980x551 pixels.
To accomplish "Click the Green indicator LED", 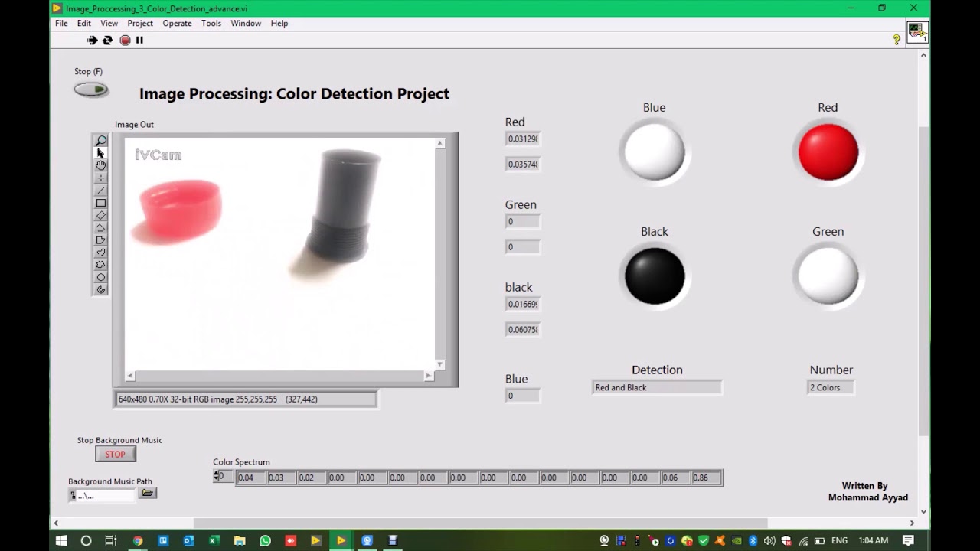I will pos(828,275).
